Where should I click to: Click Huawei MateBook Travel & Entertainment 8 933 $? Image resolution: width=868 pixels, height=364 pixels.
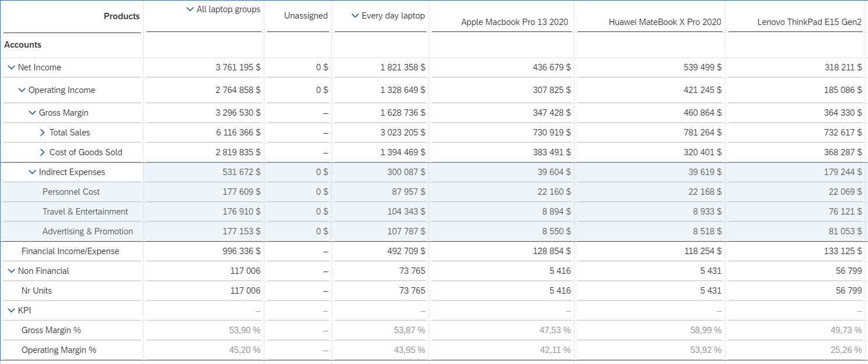tap(707, 212)
